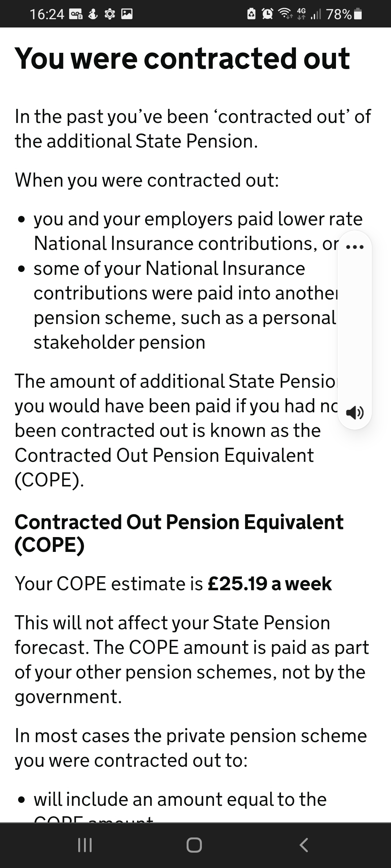Expand volume panel with three dots
The height and width of the screenshot is (868, 391).
point(354,248)
